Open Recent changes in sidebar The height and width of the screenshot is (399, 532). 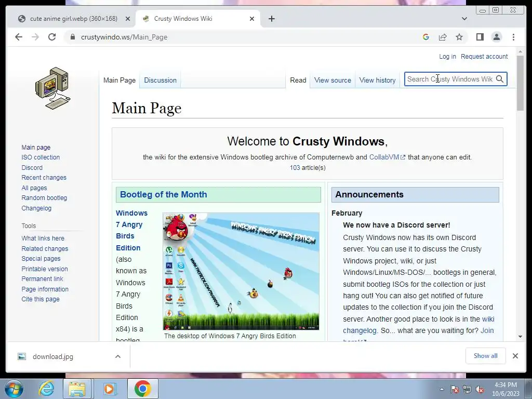[44, 178]
